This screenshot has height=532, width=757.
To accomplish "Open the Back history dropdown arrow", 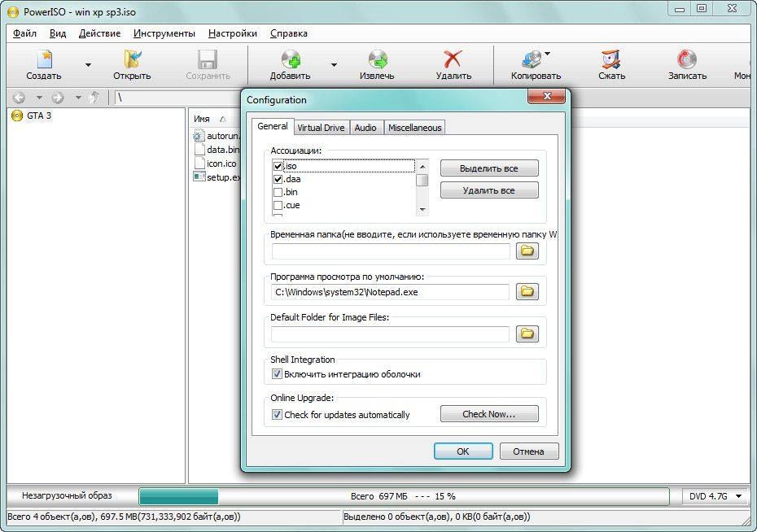I will 39,98.
